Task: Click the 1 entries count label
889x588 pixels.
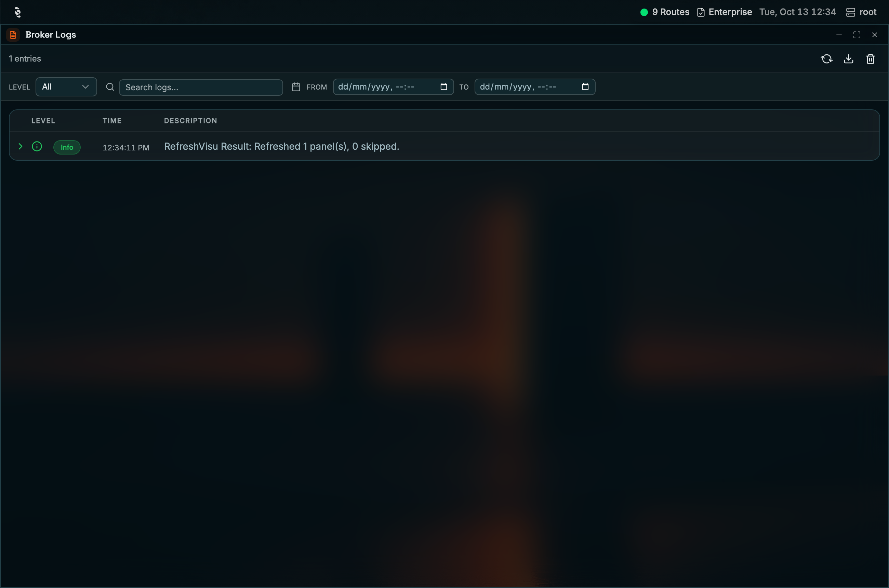Action: click(x=25, y=59)
